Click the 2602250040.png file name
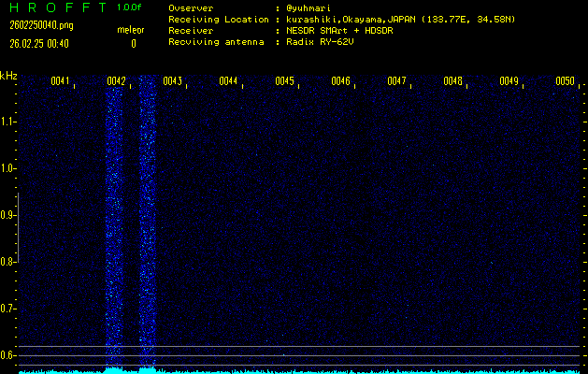588x374 pixels. point(36,25)
